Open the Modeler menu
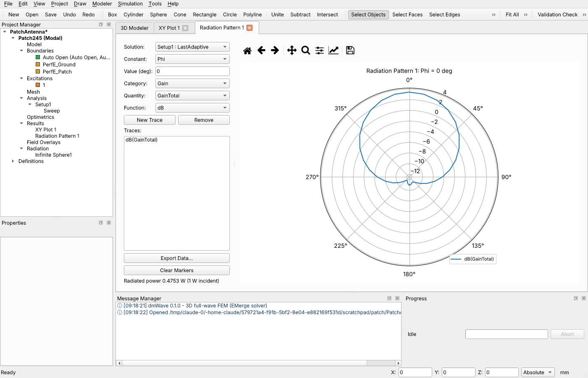Screen dimensions: 588x378 [x=102, y=4]
